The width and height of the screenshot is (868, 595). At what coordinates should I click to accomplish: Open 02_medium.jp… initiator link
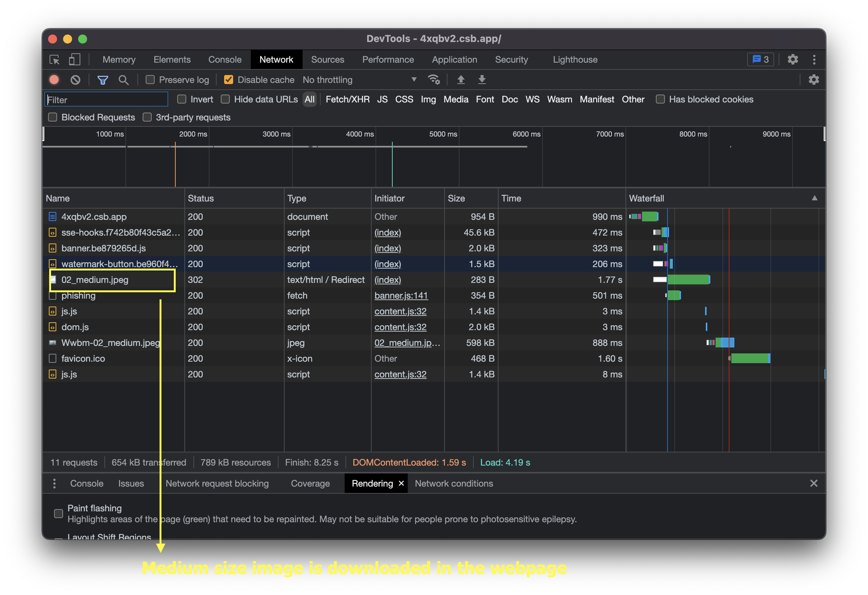tap(407, 343)
